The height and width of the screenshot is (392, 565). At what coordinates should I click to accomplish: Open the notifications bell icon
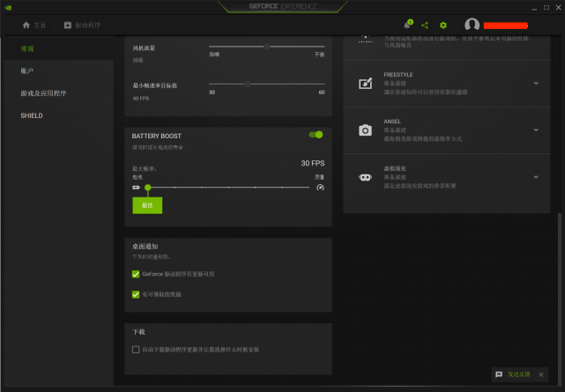click(407, 25)
